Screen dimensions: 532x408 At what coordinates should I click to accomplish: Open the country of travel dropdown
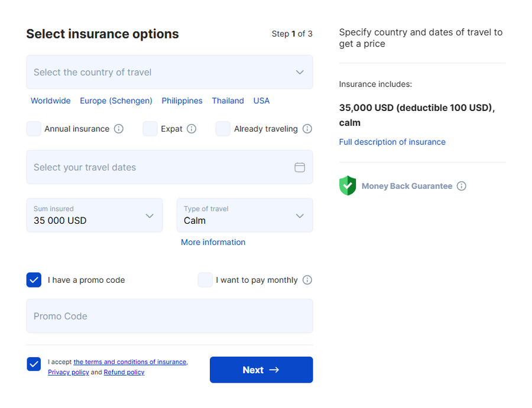click(x=169, y=72)
